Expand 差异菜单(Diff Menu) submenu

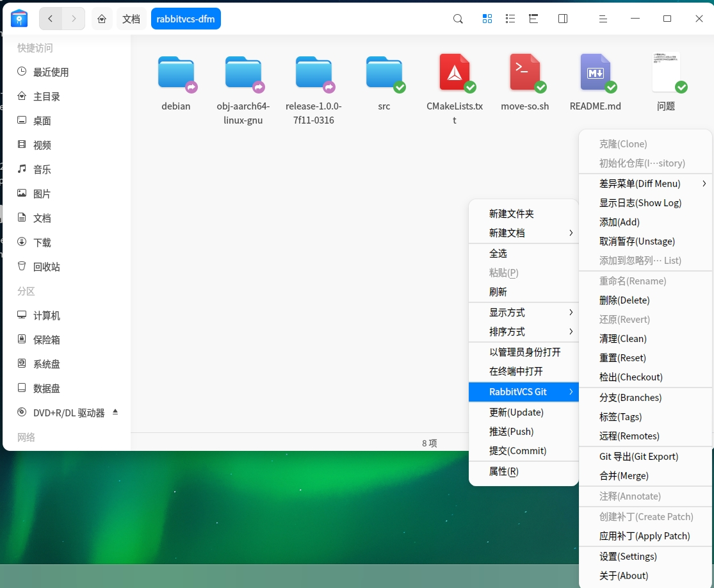tap(645, 184)
